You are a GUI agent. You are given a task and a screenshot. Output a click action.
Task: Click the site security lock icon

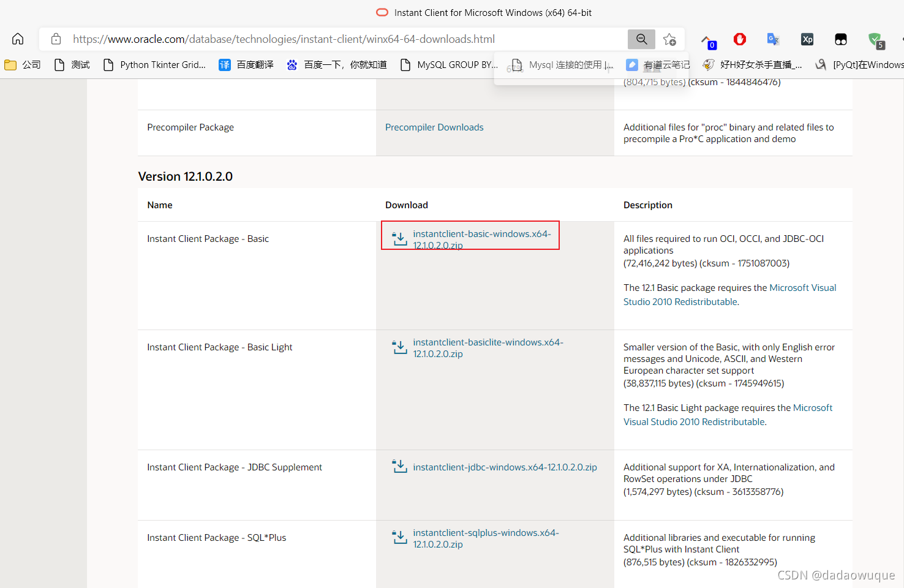pyautogui.click(x=56, y=39)
